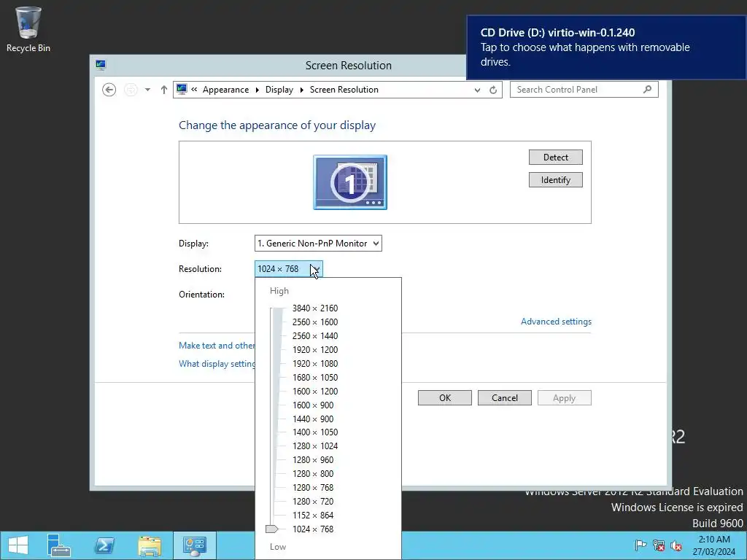
Task: Open File Explorer from taskbar
Action: click(150, 545)
